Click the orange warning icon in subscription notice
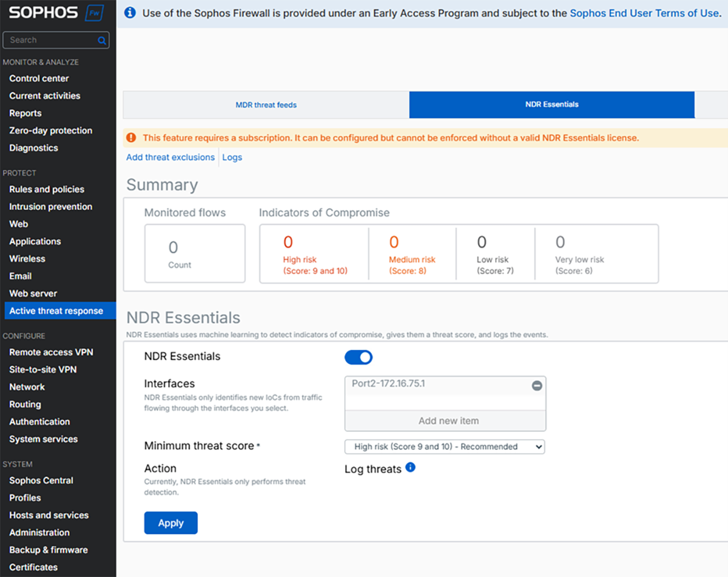 point(131,138)
